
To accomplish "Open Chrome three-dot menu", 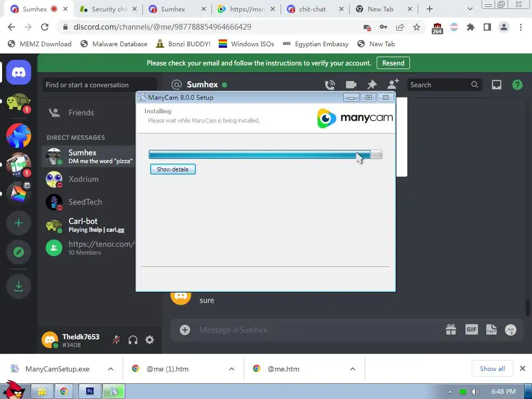I will [x=521, y=27].
